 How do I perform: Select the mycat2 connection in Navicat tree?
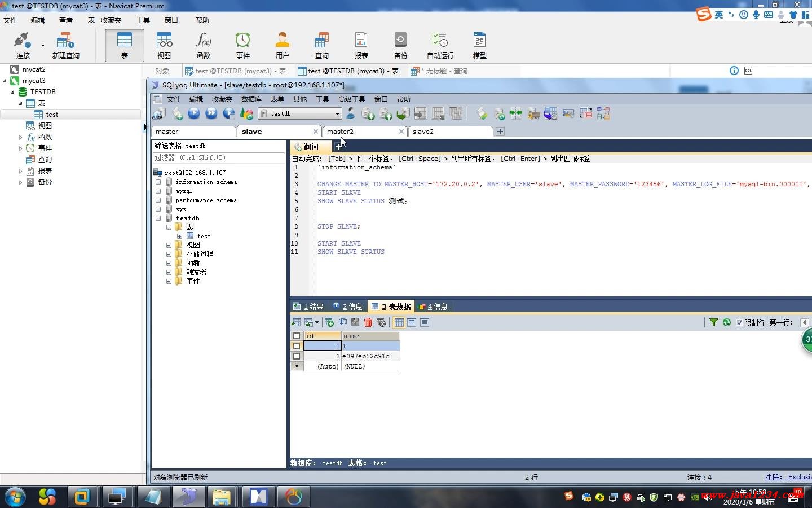34,69
